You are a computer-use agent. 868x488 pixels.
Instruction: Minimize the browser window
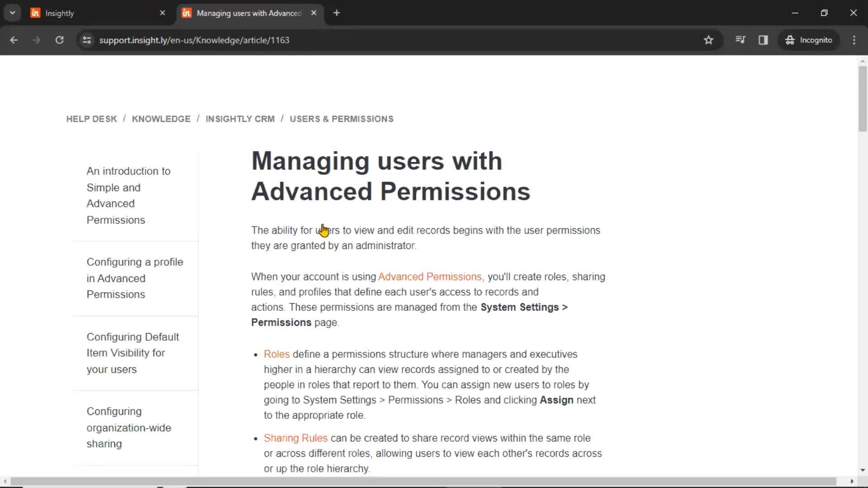tap(795, 13)
